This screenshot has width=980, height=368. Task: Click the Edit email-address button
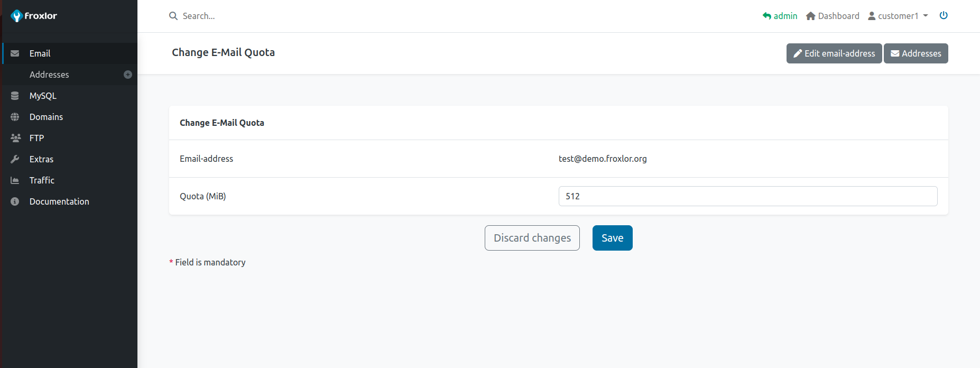point(834,53)
